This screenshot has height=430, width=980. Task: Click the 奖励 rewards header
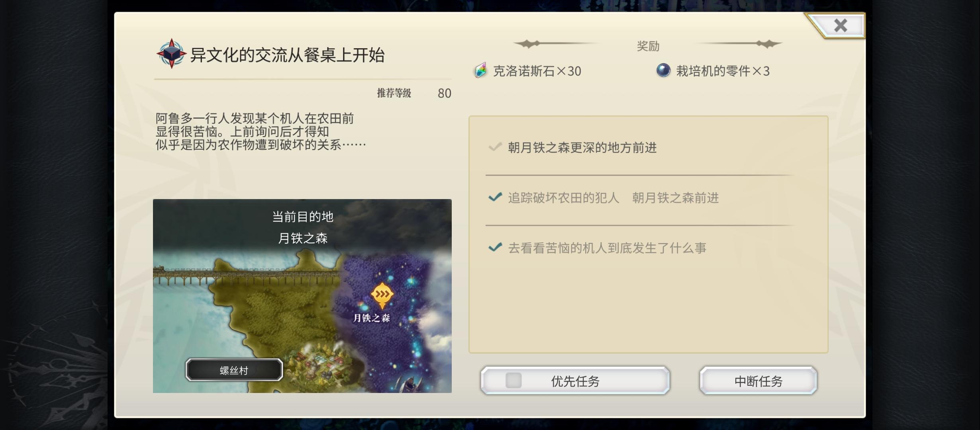[x=648, y=46]
